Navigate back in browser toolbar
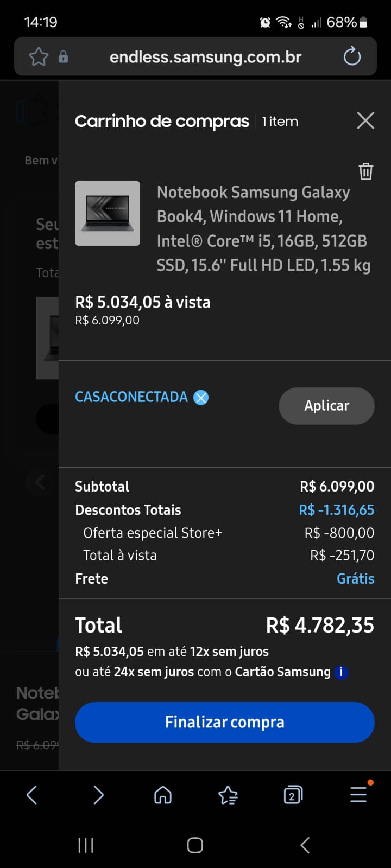391x868 pixels. point(32,795)
